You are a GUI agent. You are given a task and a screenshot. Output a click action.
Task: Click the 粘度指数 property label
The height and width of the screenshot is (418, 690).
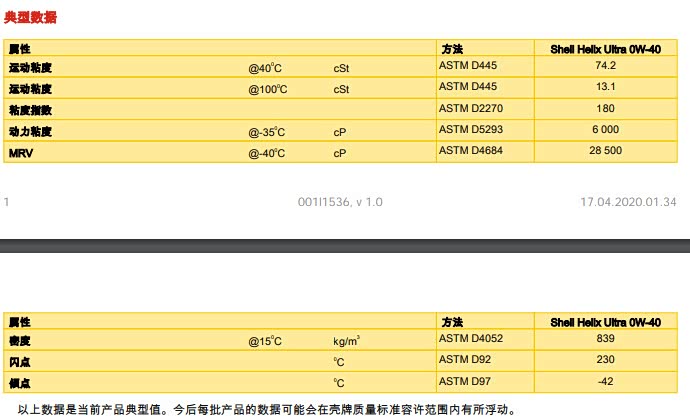[30, 110]
